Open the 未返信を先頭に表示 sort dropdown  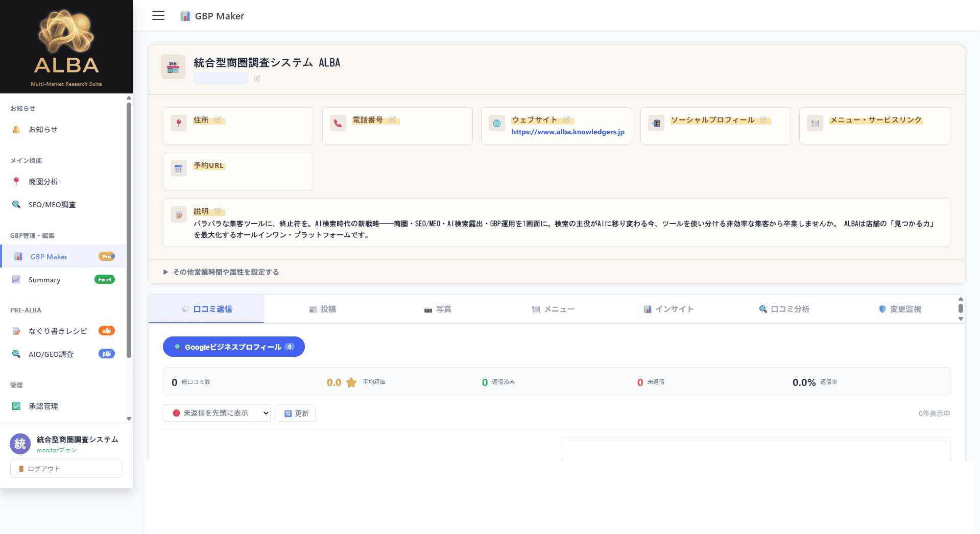[217, 413]
